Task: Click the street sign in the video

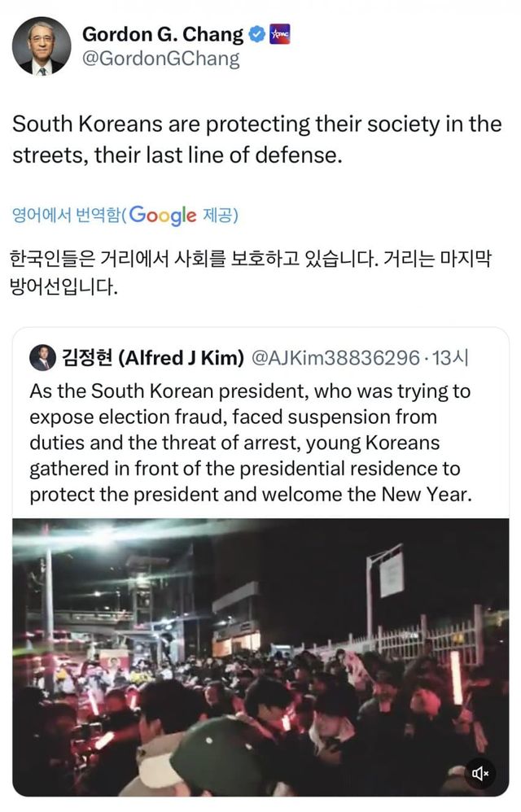Action: coord(392,574)
